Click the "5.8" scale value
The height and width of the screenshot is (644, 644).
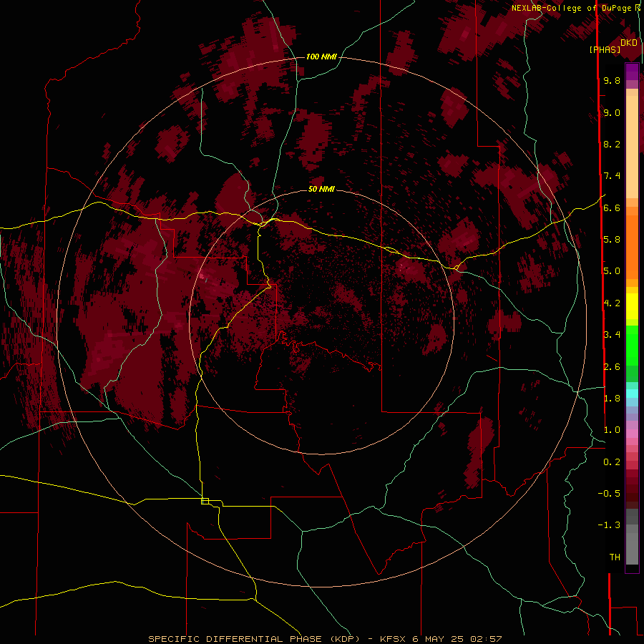coord(612,239)
